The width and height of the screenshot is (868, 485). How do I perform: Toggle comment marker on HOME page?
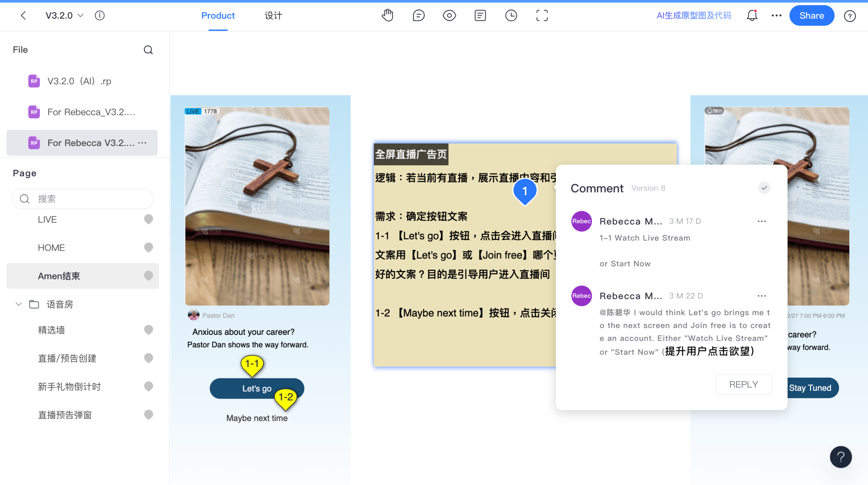click(x=149, y=247)
